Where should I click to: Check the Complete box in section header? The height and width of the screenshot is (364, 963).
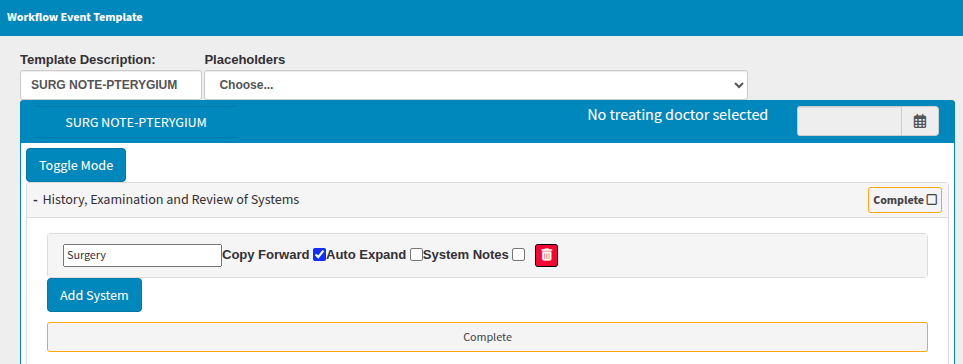pyautogui.click(x=932, y=199)
